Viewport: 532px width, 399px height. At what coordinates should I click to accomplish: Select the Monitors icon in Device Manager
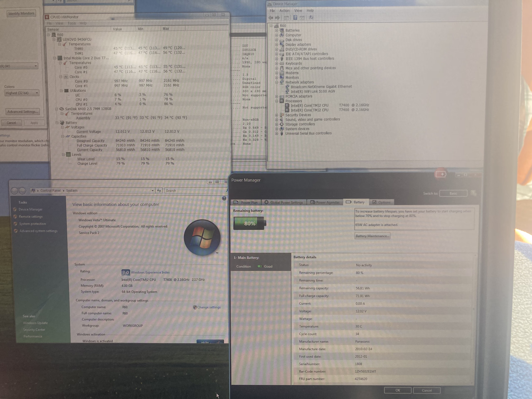282,77
